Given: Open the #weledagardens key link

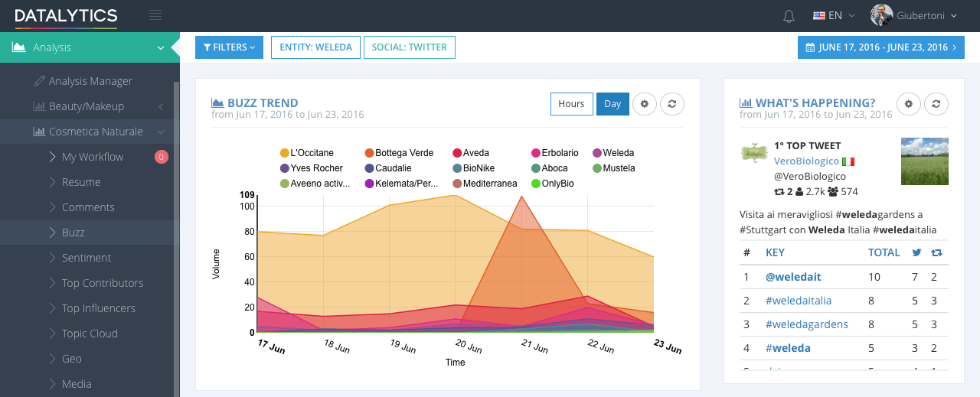Looking at the screenshot, I should point(807,324).
